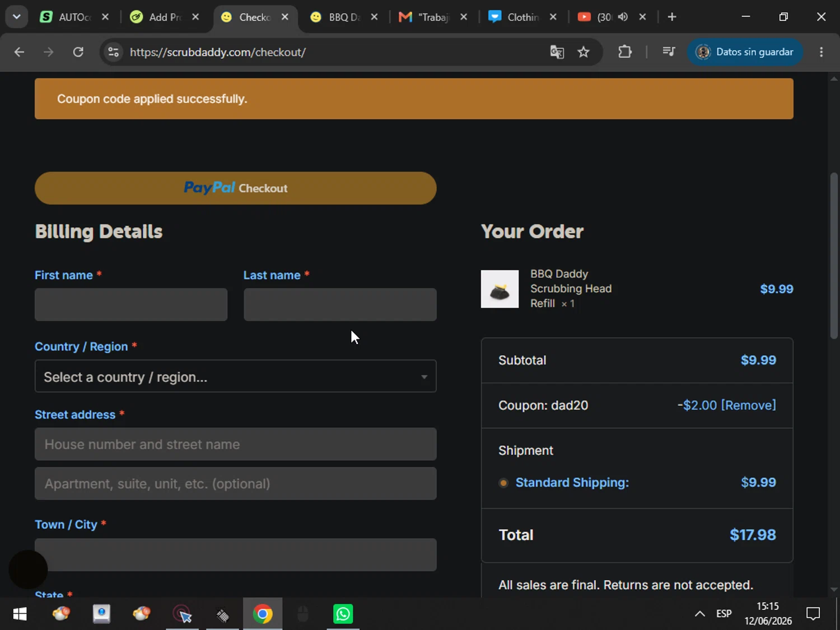Click the BBQ Daddy product thumbnail
The height and width of the screenshot is (630, 840).
coord(500,289)
